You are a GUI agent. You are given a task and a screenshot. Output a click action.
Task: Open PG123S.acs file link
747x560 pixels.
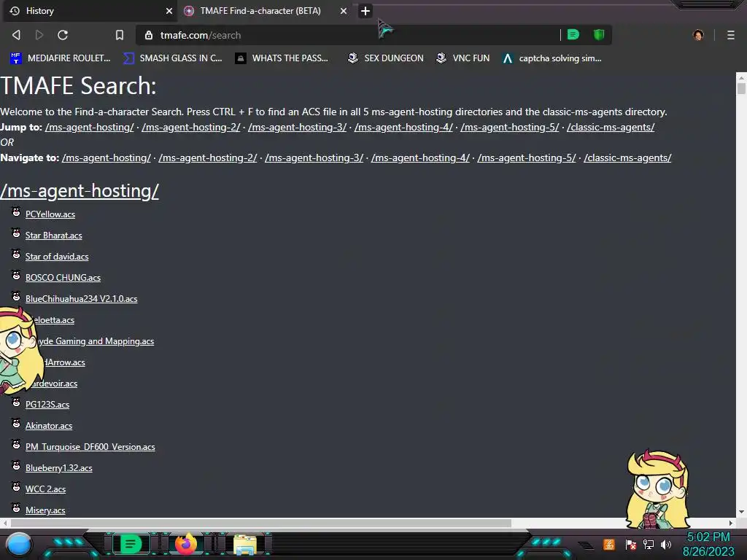47,405
